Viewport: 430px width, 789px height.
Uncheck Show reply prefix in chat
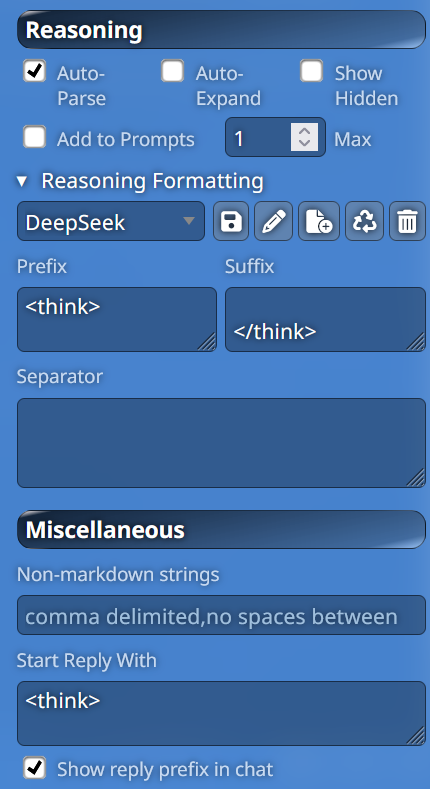[34, 768]
